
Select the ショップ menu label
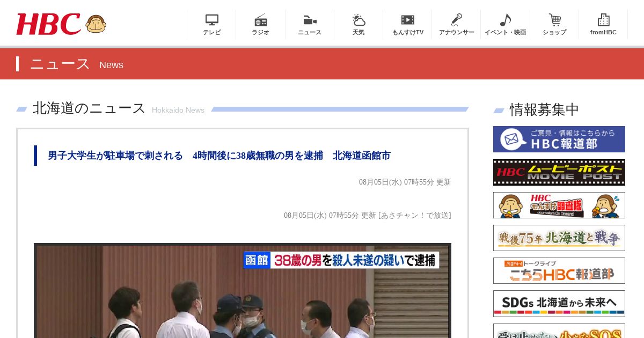coord(554,32)
